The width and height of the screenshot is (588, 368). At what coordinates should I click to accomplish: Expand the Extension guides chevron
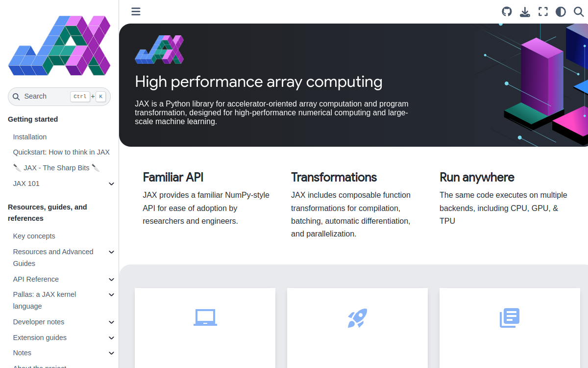[x=111, y=338]
